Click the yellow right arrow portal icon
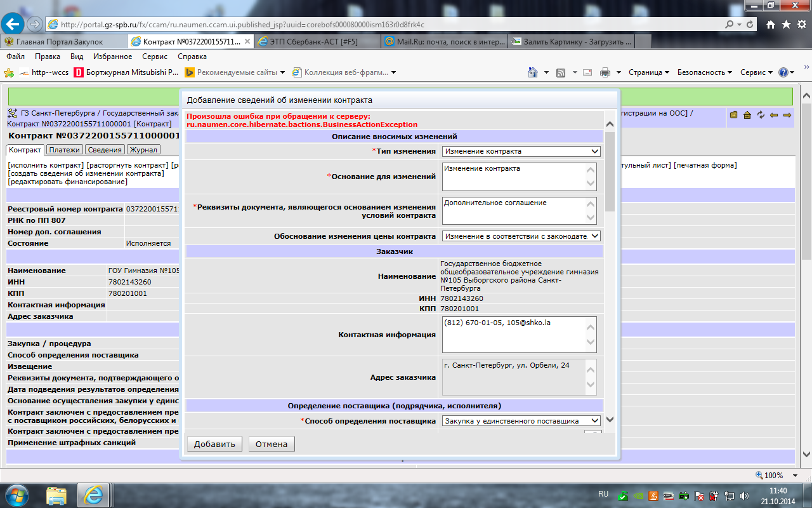 pos(787,115)
